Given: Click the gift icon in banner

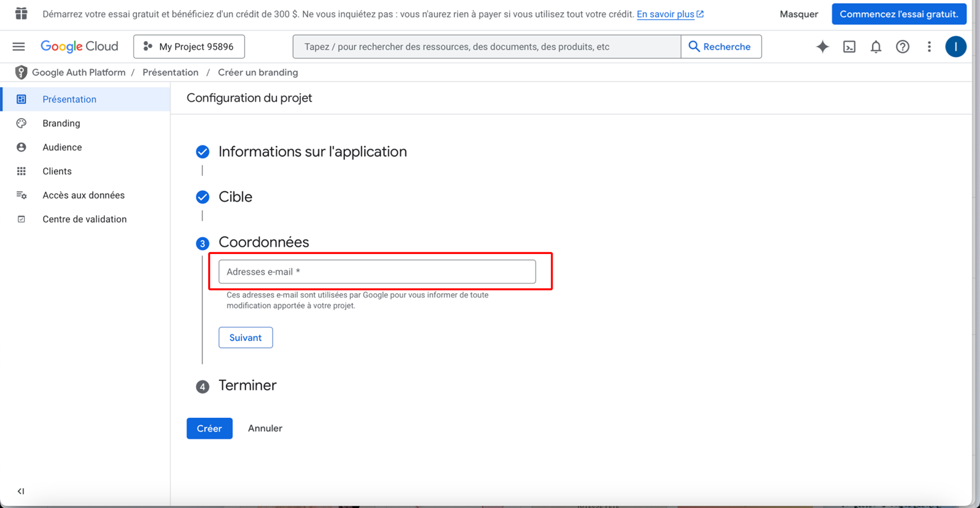Looking at the screenshot, I should [x=21, y=13].
